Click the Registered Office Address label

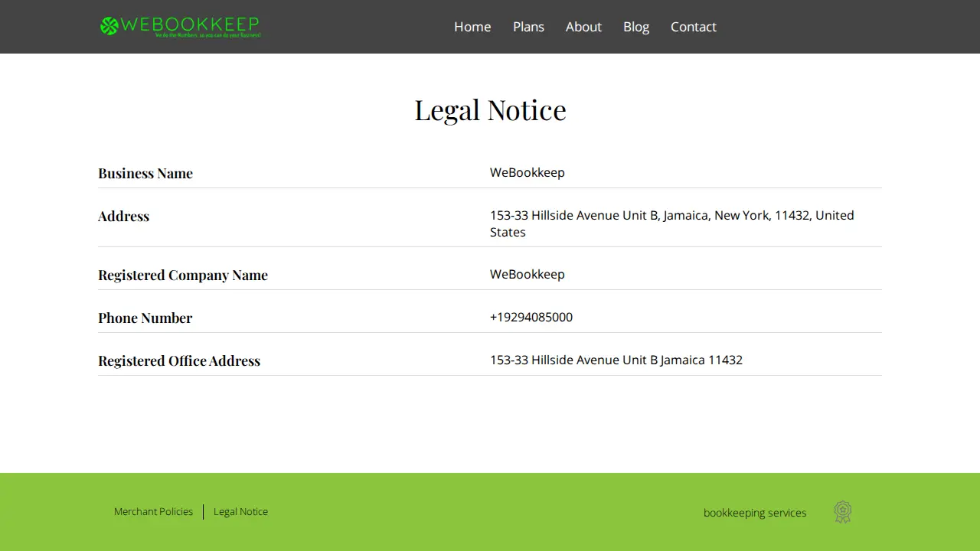[x=179, y=360]
